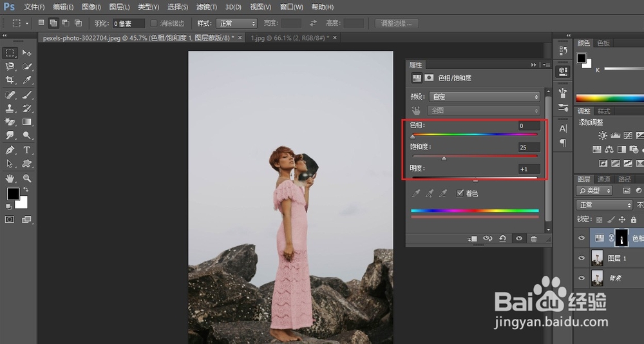Image resolution: width=644 pixels, height=344 pixels.
Task: Choose Intersect with selection mode
Action: point(78,23)
